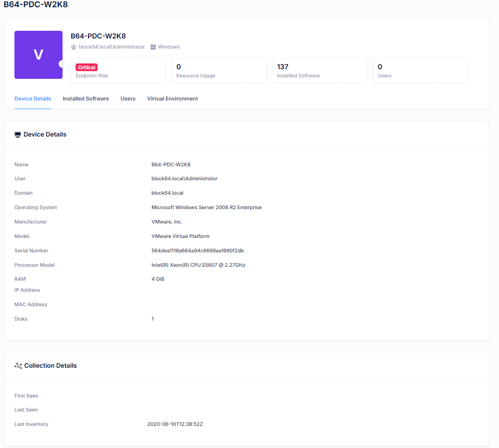
Task: Switch to the Virtual Environment tab
Action: pyautogui.click(x=172, y=99)
